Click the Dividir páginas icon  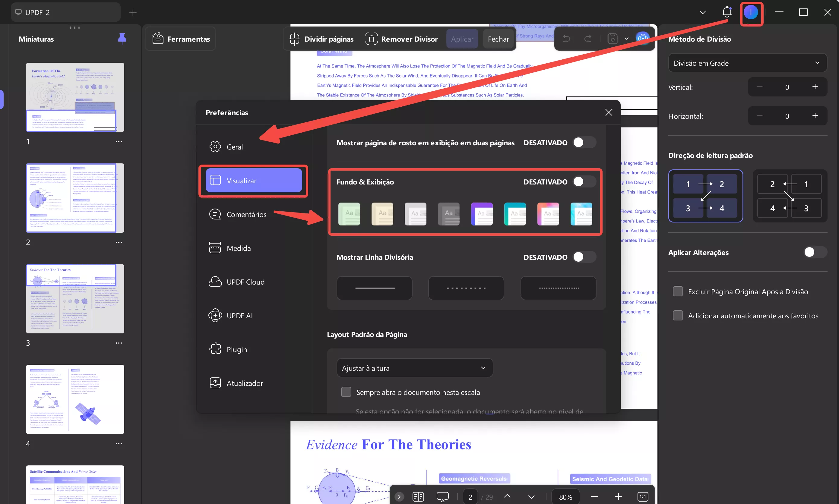(x=295, y=39)
